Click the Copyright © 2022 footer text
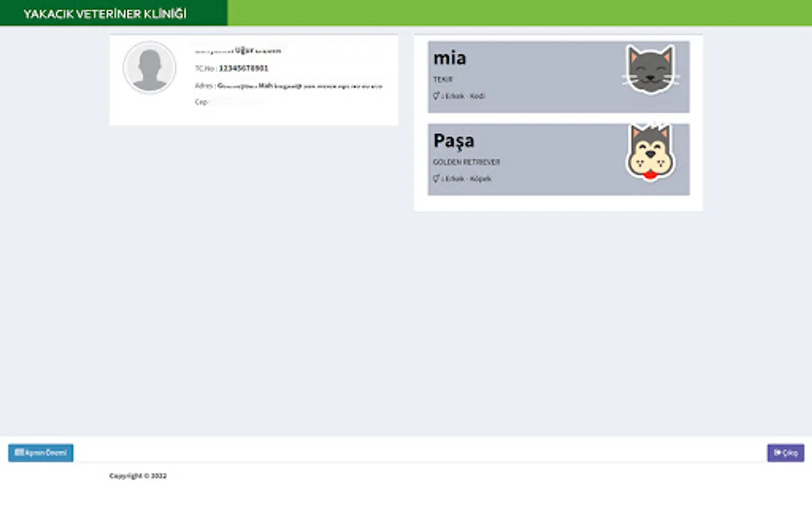 [138, 476]
